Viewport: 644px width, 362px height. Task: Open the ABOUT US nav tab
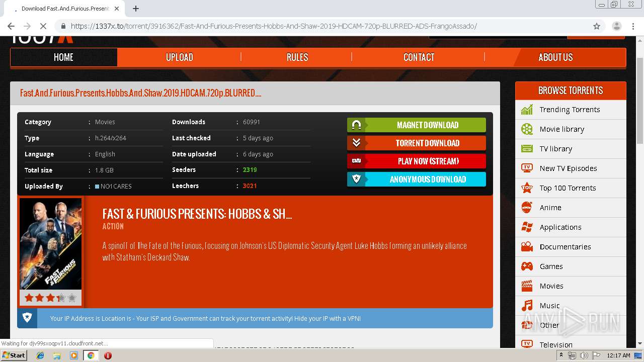[x=555, y=57]
